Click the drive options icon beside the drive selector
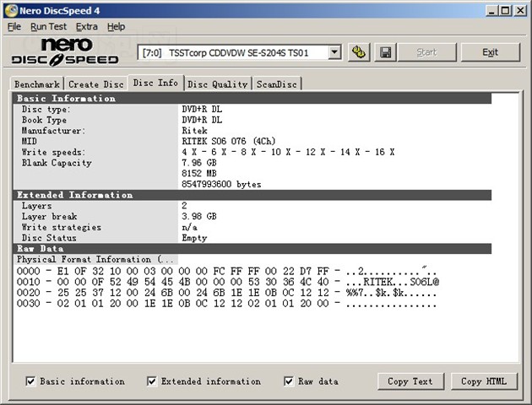The width and height of the screenshot is (532, 405). coord(359,52)
